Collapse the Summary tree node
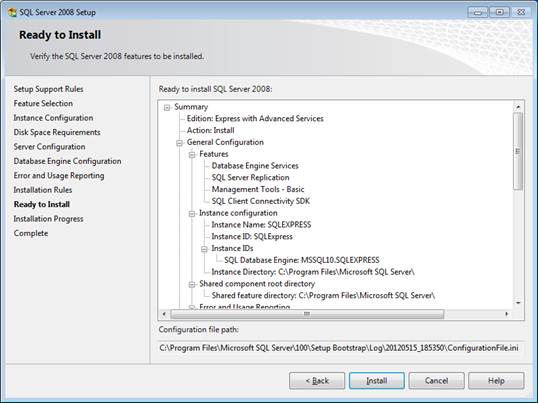Viewport: 538px width, 403px height. click(167, 108)
